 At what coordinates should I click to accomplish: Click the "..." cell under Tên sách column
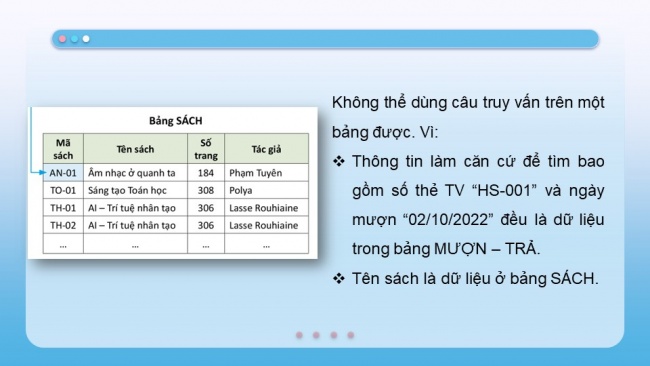(x=136, y=244)
